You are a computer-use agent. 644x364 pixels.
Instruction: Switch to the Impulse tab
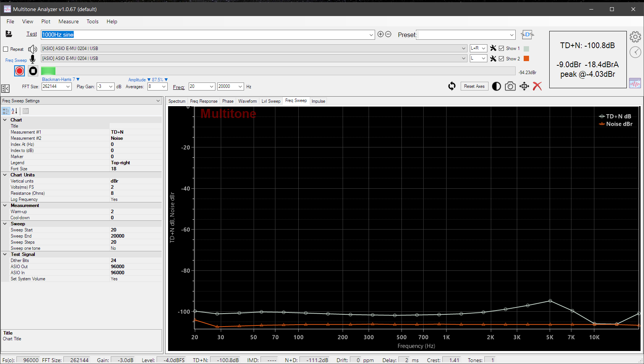click(x=318, y=101)
